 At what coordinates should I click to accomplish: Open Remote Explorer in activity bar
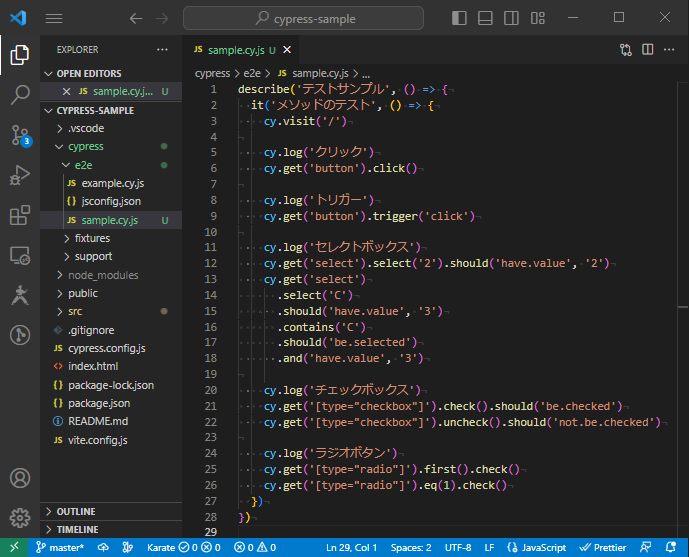20,255
